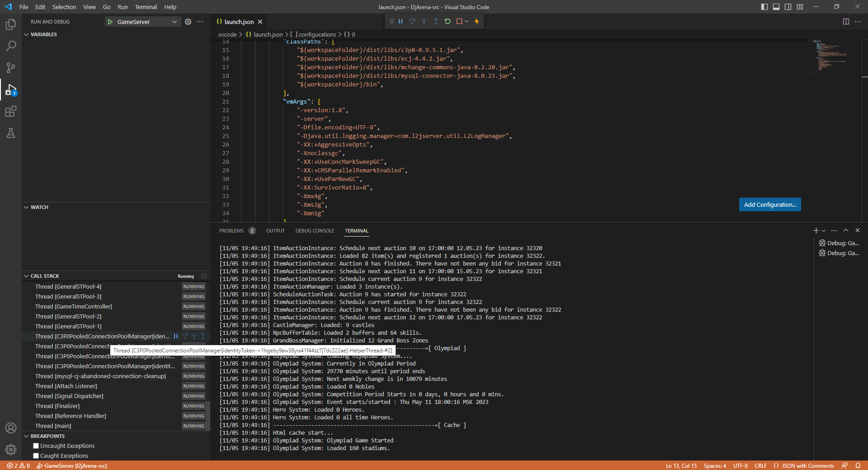Close the terminal panel
This screenshot has height=470, width=868.
[858, 230]
